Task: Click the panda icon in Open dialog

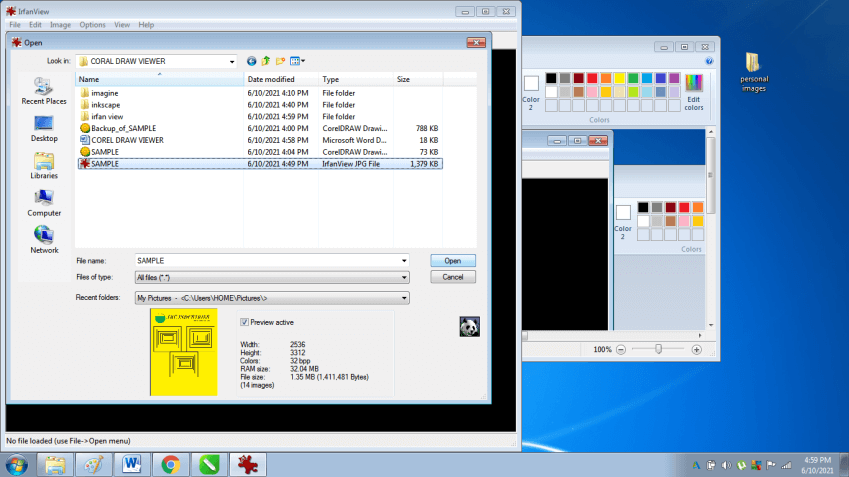Action: [x=469, y=326]
